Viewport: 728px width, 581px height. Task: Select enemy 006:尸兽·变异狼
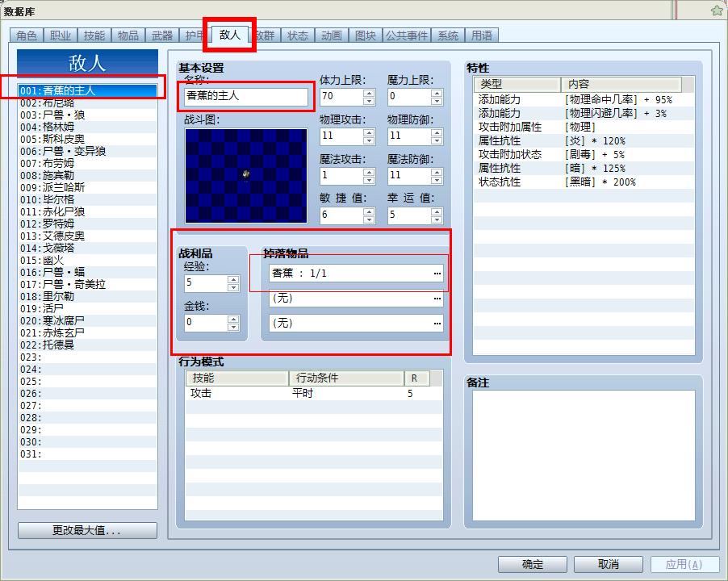click(87, 151)
